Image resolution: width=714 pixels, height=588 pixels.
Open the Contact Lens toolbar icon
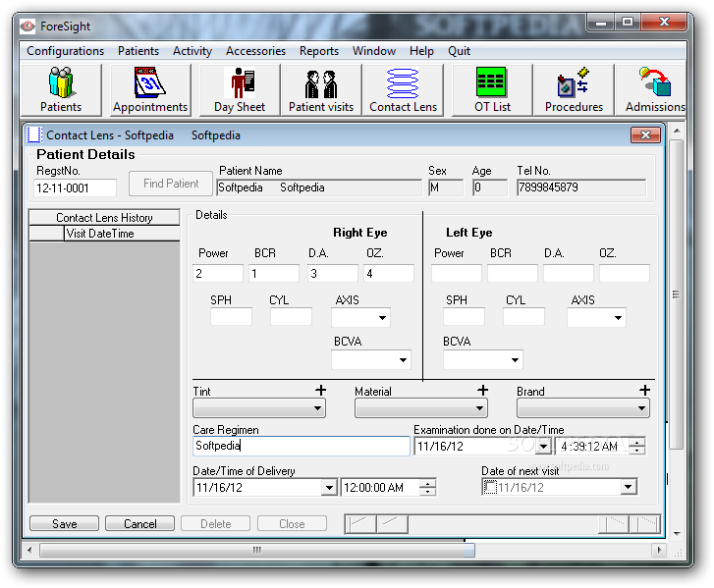coord(403,90)
